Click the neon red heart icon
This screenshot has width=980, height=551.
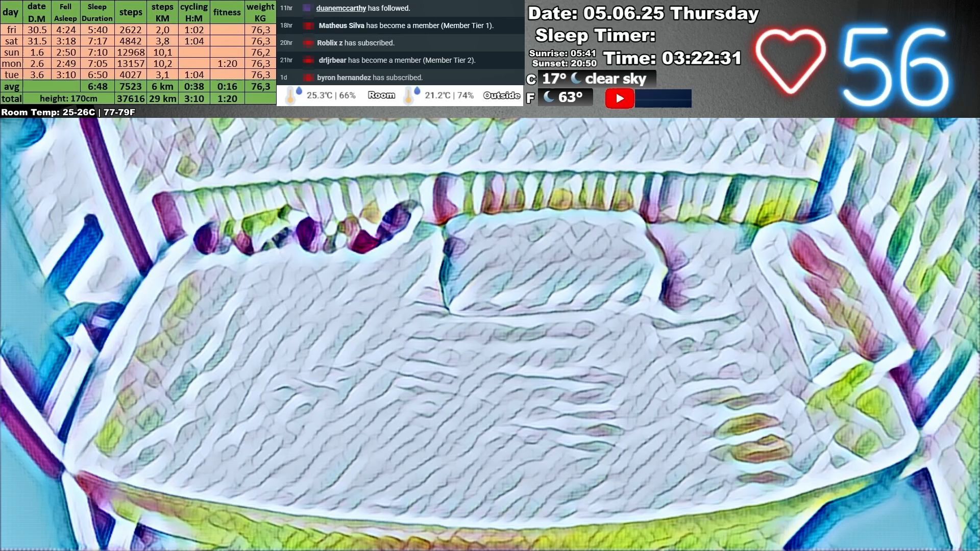(790, 61)
